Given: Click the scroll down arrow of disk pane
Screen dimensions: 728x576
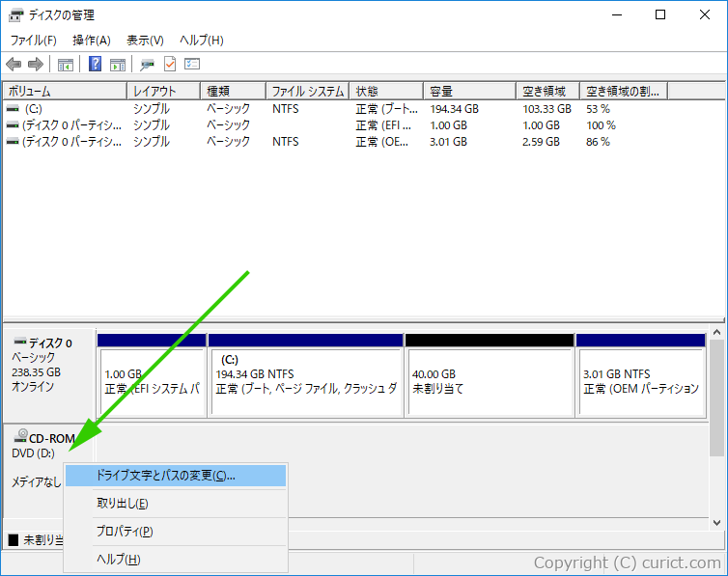Looking at the screenshot, I should [716, 523].
